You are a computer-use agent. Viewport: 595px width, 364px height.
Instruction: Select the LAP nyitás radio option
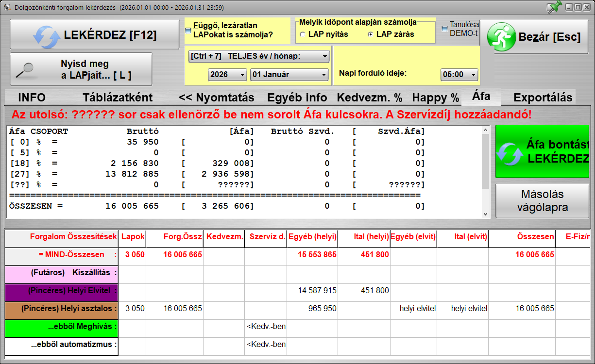click(x=303, y=34)
